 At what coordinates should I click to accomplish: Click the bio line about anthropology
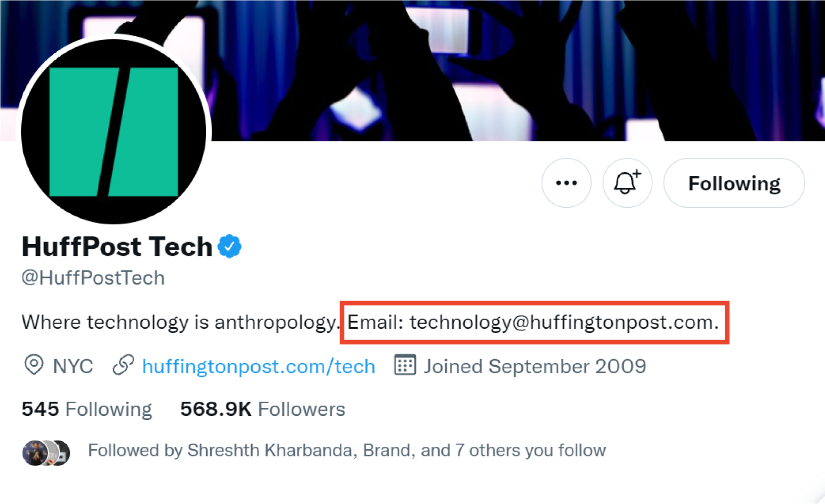pyautogui.click(x=180, y=322)
